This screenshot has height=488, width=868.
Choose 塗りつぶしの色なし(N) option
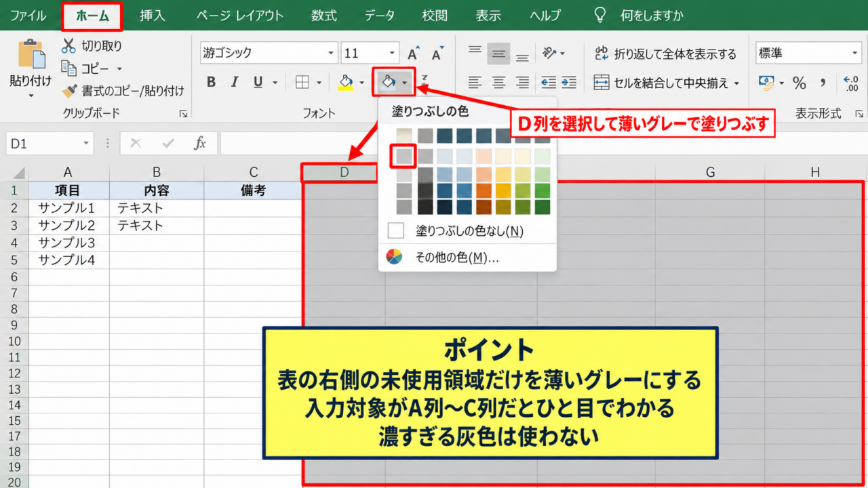[x=467, y=231]
